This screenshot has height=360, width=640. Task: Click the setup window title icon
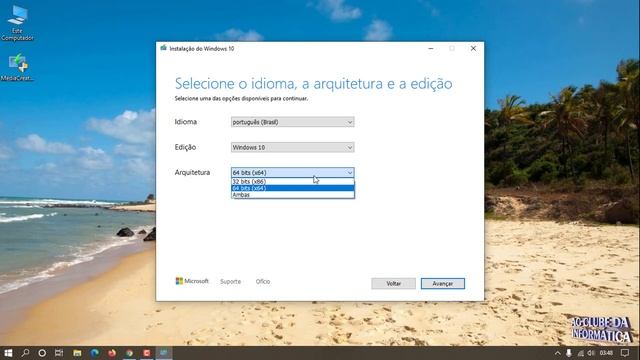164,48
